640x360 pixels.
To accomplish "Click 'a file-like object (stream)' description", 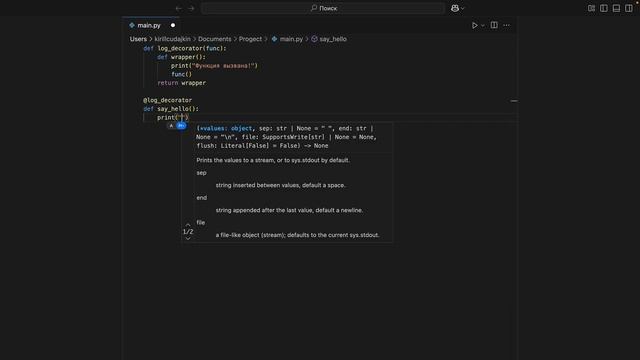I will (298, 235).
